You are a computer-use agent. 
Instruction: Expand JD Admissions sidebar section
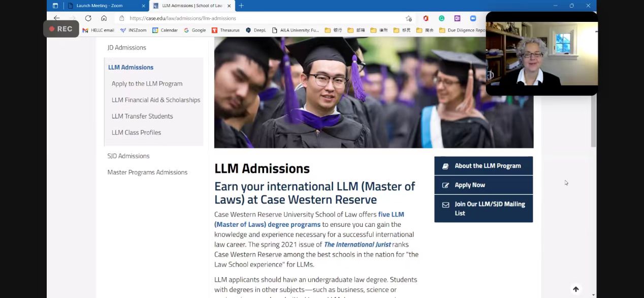(x=126, y=47)
